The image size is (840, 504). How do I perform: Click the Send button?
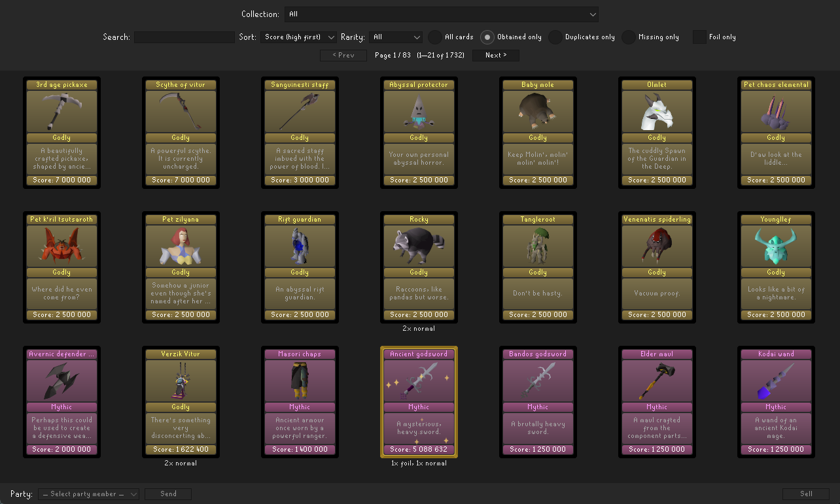(168, 494)
